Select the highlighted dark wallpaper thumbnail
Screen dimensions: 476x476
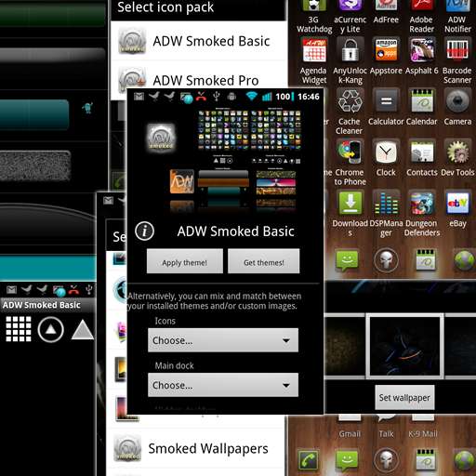tap(404, 346)
